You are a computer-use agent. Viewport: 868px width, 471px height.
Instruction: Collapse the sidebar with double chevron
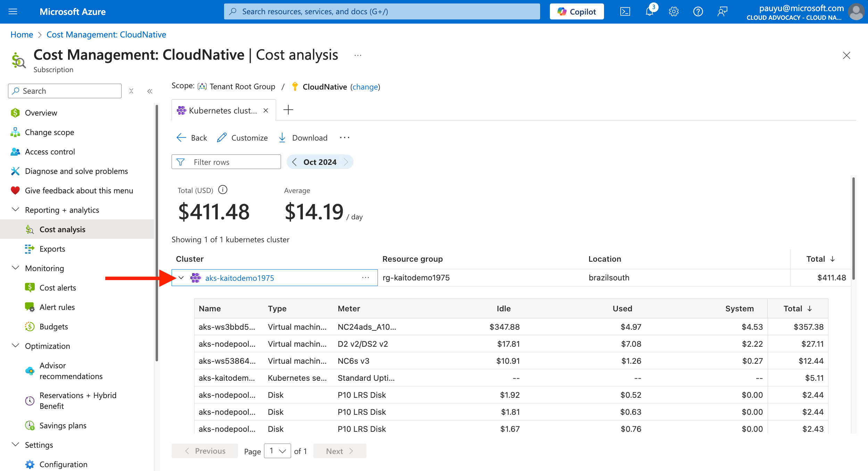[x=150, y=91]
